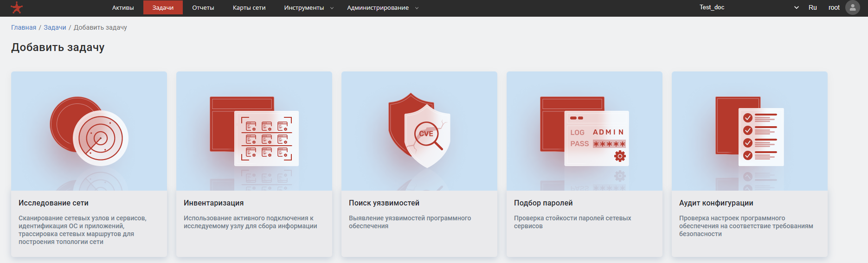Open the Активы menu item
Image resolution: width=868 pixels, height=263 pixels.
click(123, 7)
